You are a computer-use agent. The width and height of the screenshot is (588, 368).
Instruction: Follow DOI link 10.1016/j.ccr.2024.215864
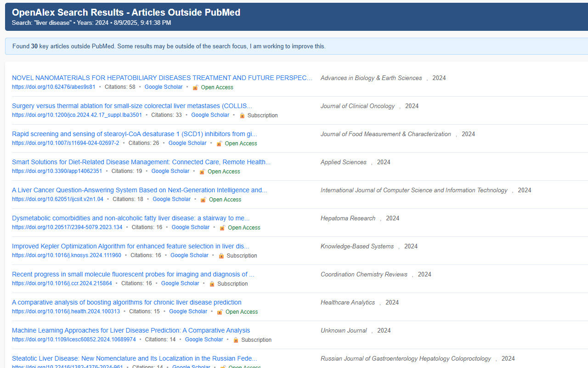62,283
